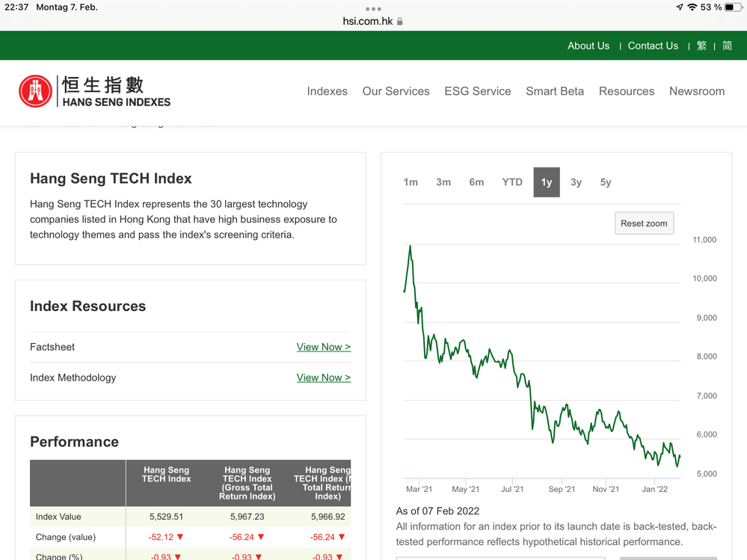Image resolution: width=747 pixels, height=560 pixels.
Task: Click the Jan '22 axis label
Action: (x=654, y=489)
